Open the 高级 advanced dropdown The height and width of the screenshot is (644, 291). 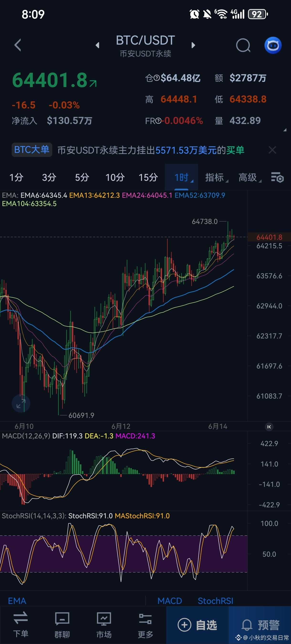tap(249, 177)
